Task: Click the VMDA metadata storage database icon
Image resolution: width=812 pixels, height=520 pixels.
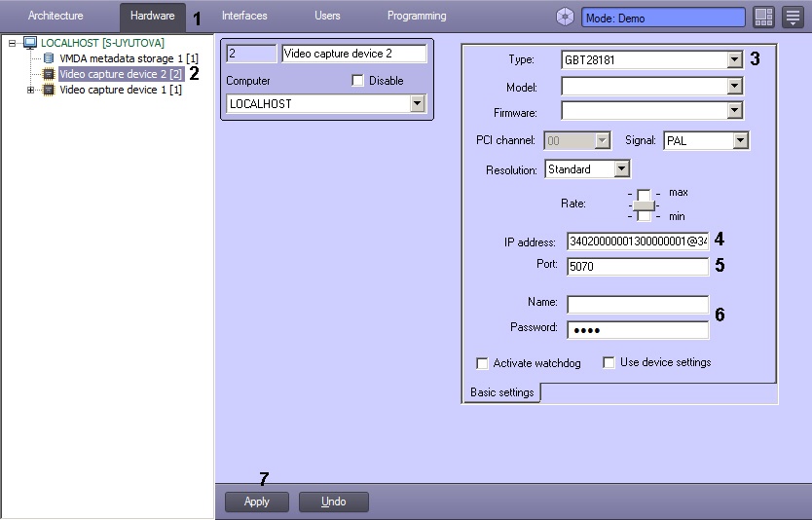Action: click(x=49, y=58)
